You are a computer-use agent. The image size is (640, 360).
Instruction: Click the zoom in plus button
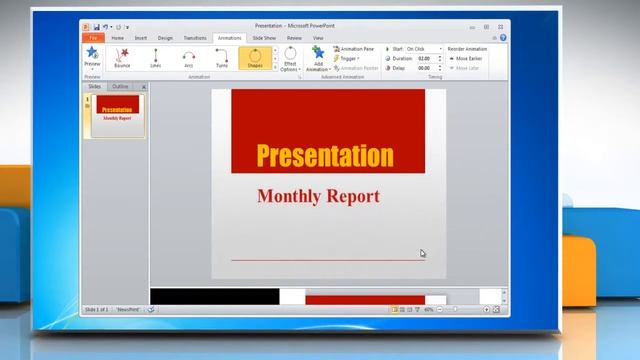pyautogui.click(x=486, y=310)
